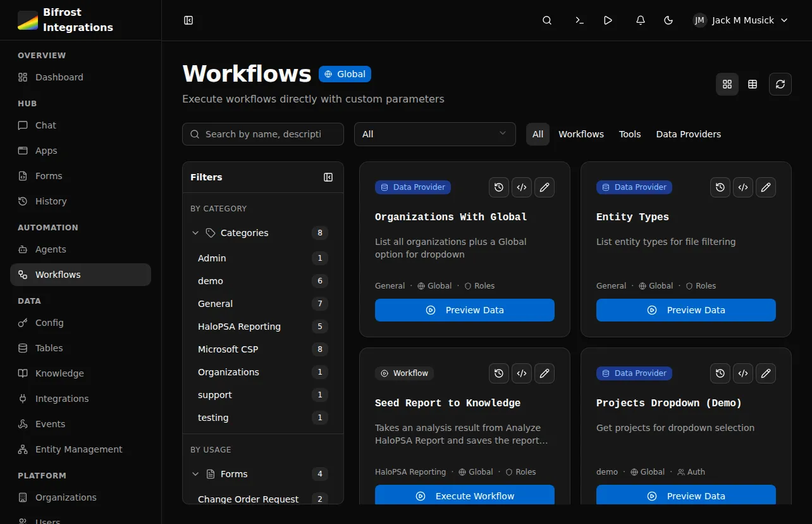Switch to table view of workflows

point(753,84)
